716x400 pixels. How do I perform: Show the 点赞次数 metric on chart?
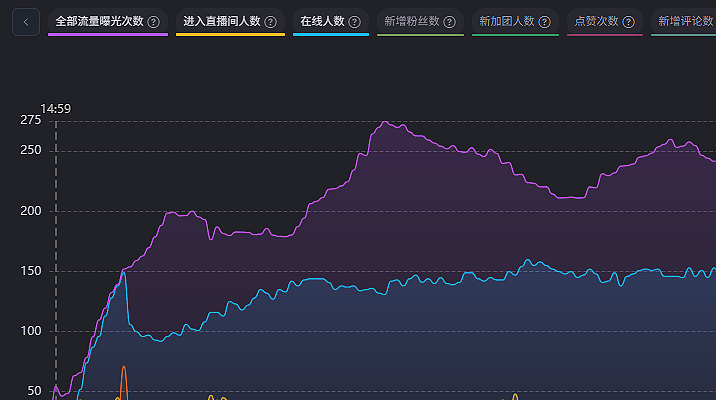click(596, 21)
